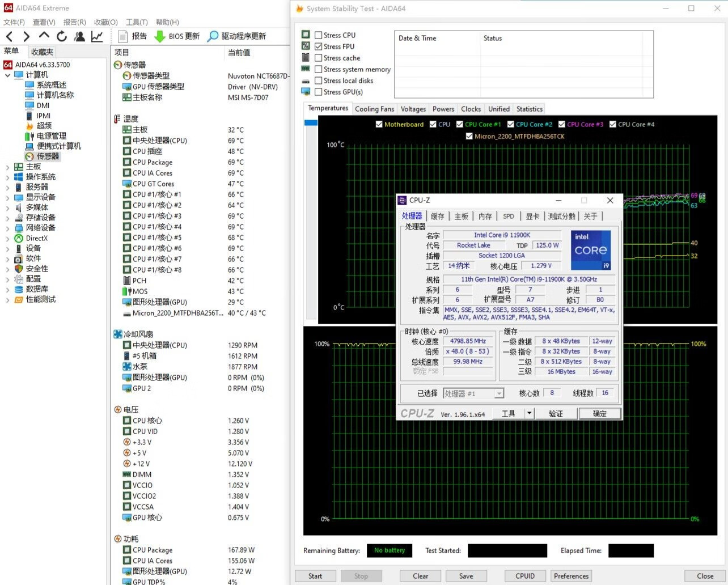728x585 pixels.
Task: Enable the Stress cache checkbox
Action: [319, 58]
